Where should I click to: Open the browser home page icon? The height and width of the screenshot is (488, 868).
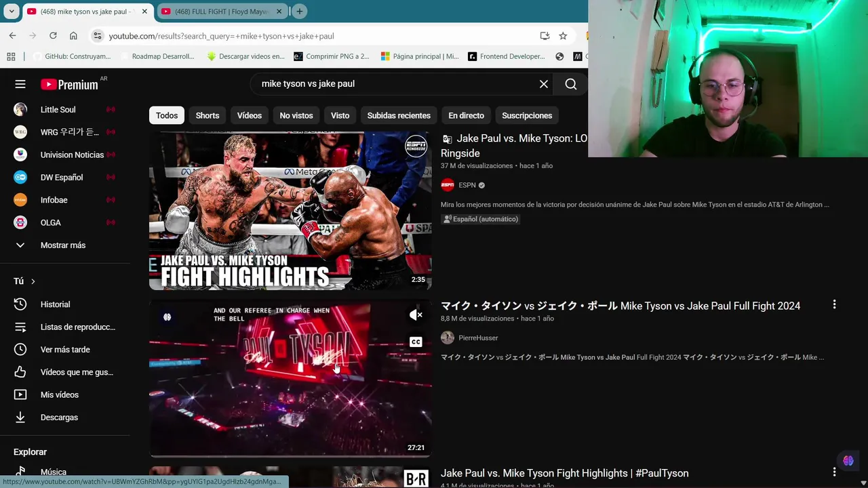click(x=73, y=35)
